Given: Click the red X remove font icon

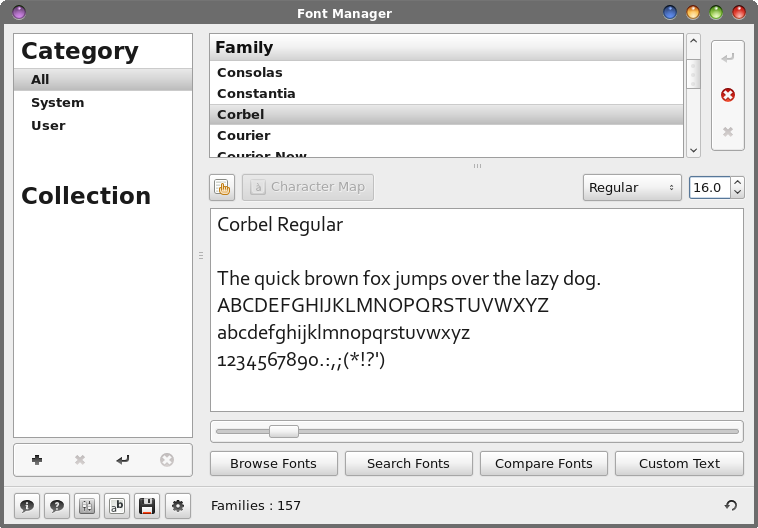Looking at the screenshot, I should tap(728, 95).
